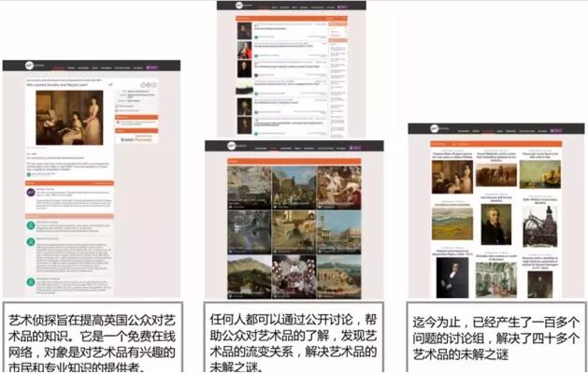Open portrait of man with white cravat
The image size is (588, 374).
452,278
